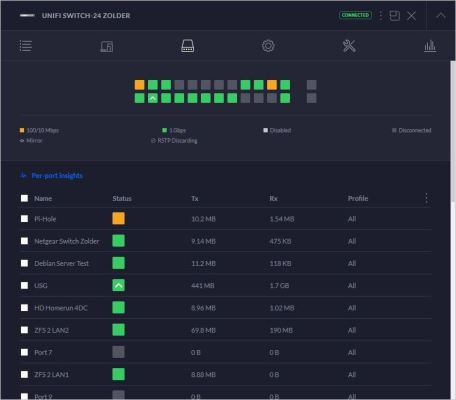The image size is (456, 400).
Task: Open the three-dot device options menu
Action: click(381, 16)
